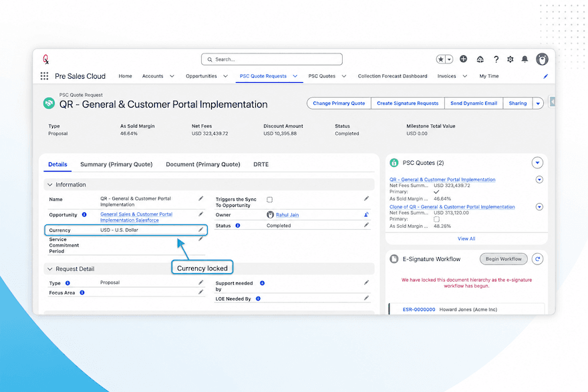588x392 pixels.
Task: Open the Opportunities tab
Action: point(201,76)
